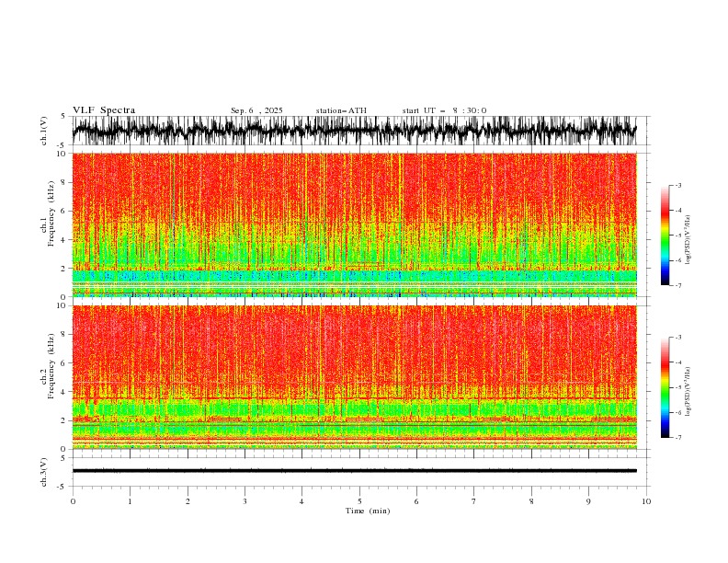Screen dimensions: 728x563
Task: Click time axis tick label "5"
Action: (359, 501)
